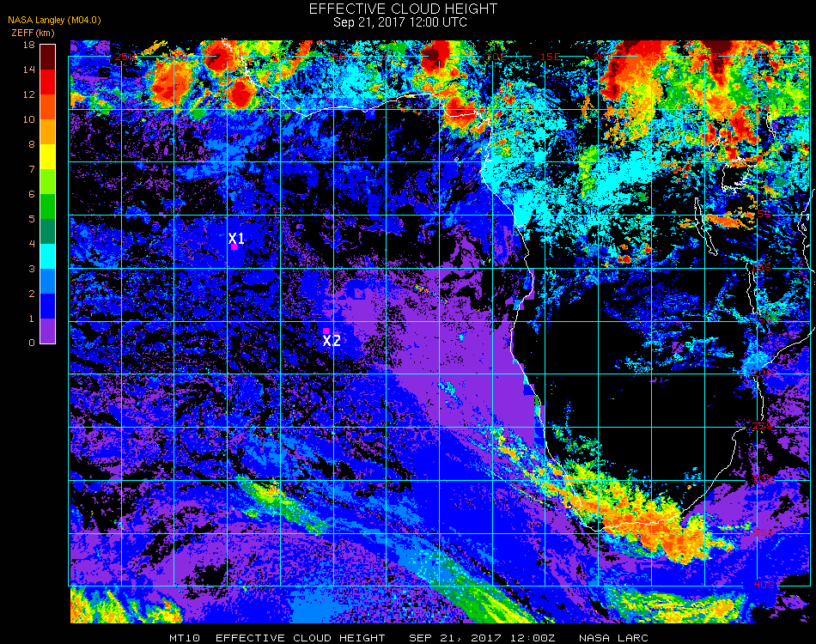Click the legend value "4"

pyautogui.click(x=32, y=244)
